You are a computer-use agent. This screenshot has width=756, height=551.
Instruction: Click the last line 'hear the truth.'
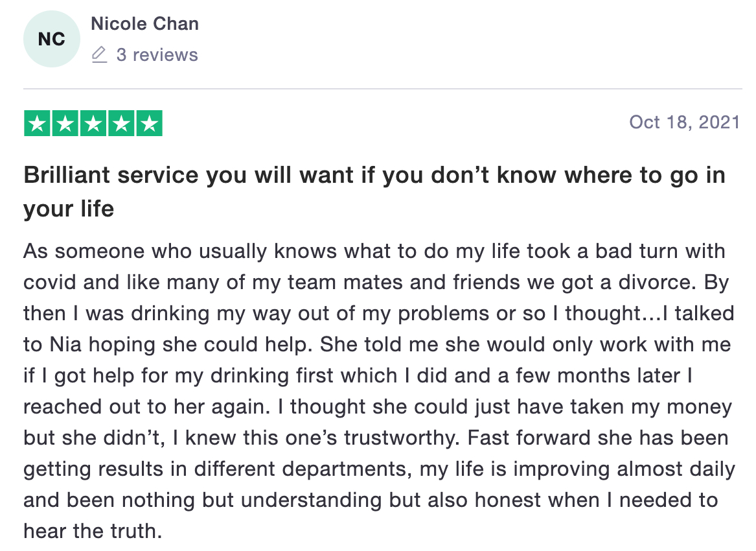pyautogui.click(x=93, y=531)
